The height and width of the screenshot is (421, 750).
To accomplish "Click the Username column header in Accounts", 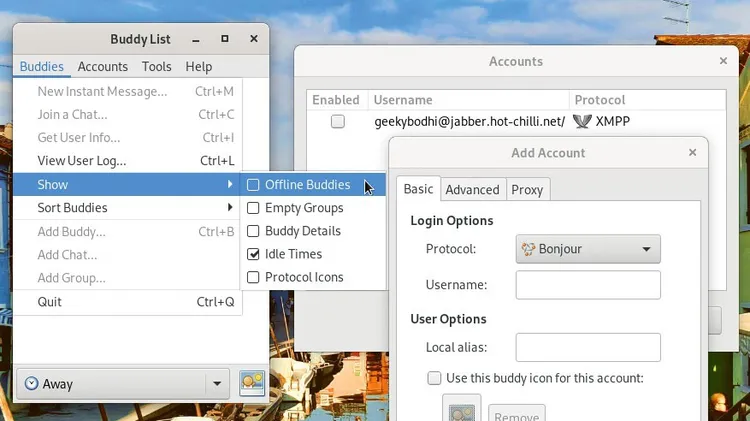I will click(468, 100).
